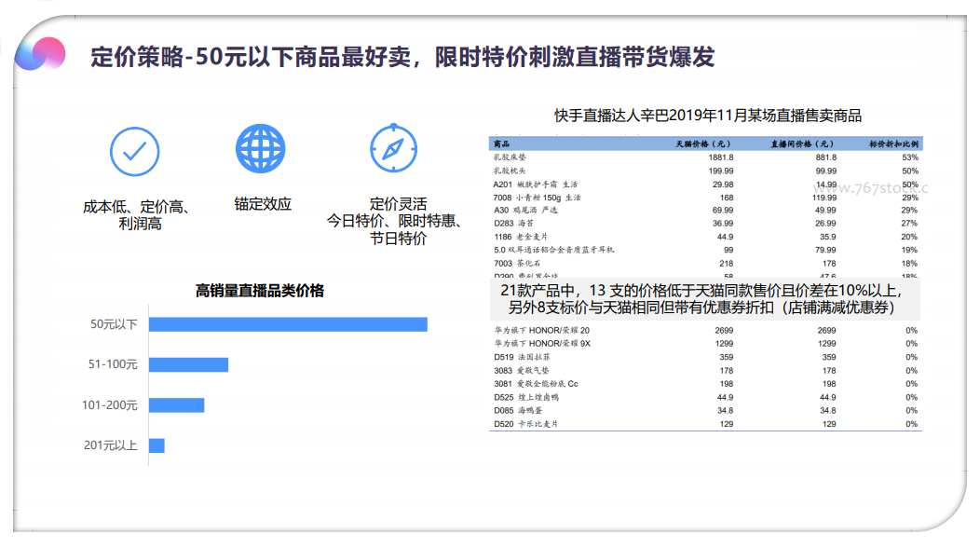Select the 101-200元 bar in the chart
The image size is (980, 547).
coord(176,404)
